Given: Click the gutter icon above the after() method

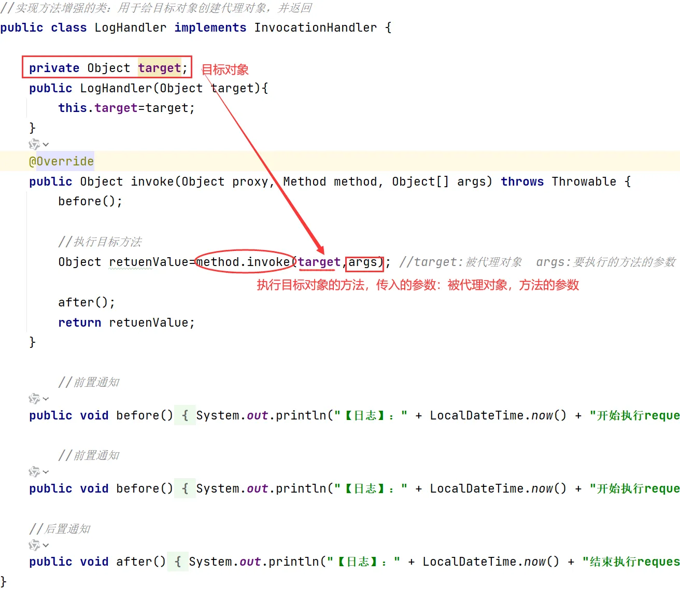Looking at the screenshot, I should 35,545.
